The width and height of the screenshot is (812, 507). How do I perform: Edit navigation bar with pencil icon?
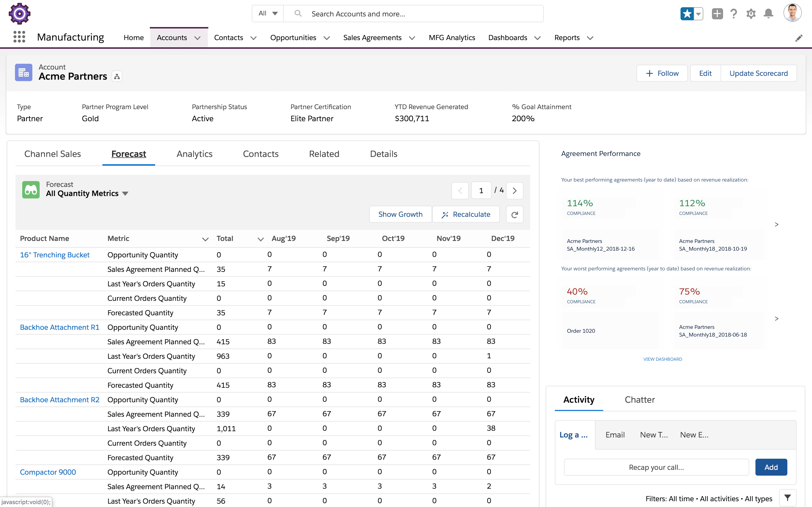click(x=798, y=38)
